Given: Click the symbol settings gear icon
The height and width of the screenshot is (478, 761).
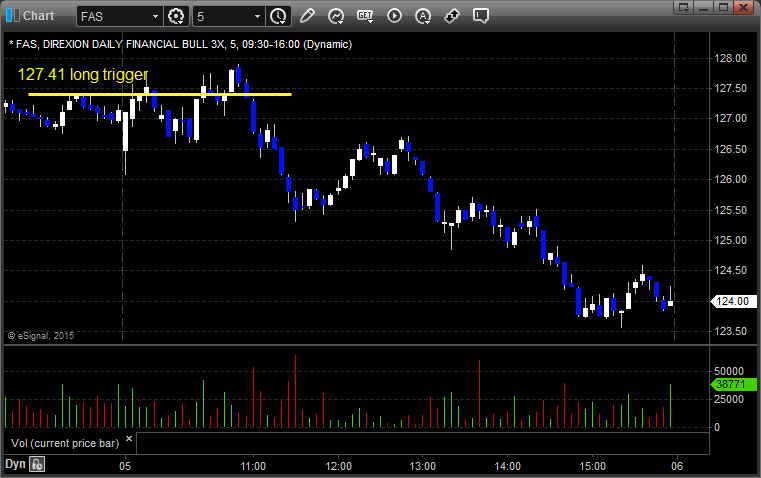Looking at the screenshot, I should pyautogui.click(x=177, y=16).
